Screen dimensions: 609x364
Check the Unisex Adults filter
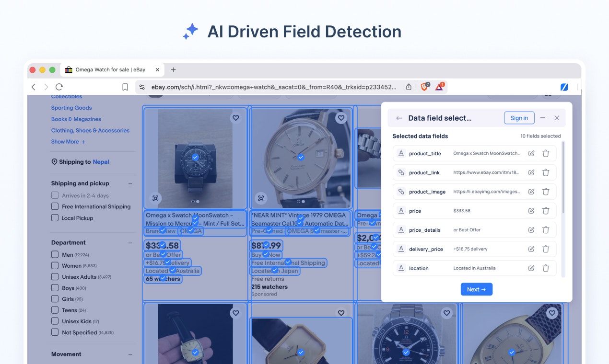55,277
